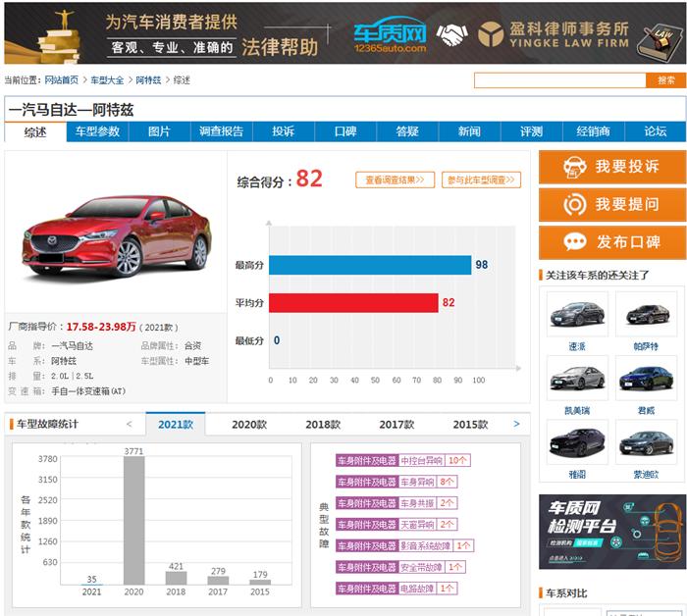
Task: Click the 凯美瑞 text link
Action: point(577,411)
